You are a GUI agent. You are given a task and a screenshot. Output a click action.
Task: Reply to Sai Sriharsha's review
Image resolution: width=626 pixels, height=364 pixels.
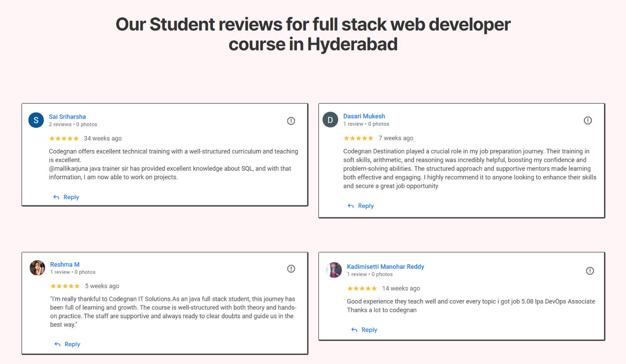pyautogui.click(x=66, y=197)
